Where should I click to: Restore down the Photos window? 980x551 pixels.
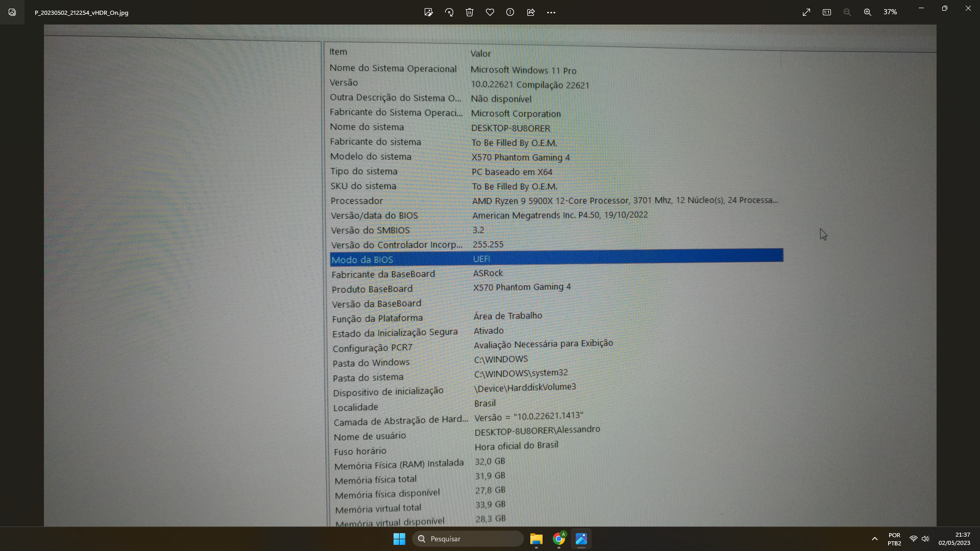[x=945, y=8]
